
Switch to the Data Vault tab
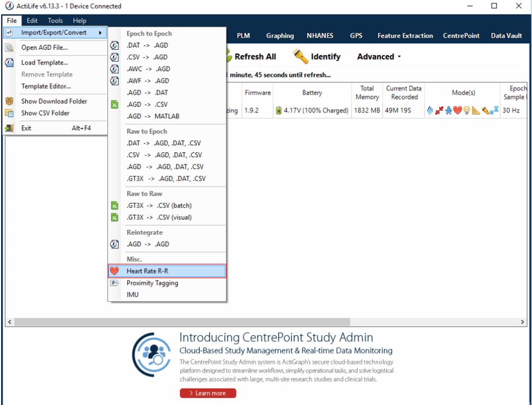(x=506, y=35)
